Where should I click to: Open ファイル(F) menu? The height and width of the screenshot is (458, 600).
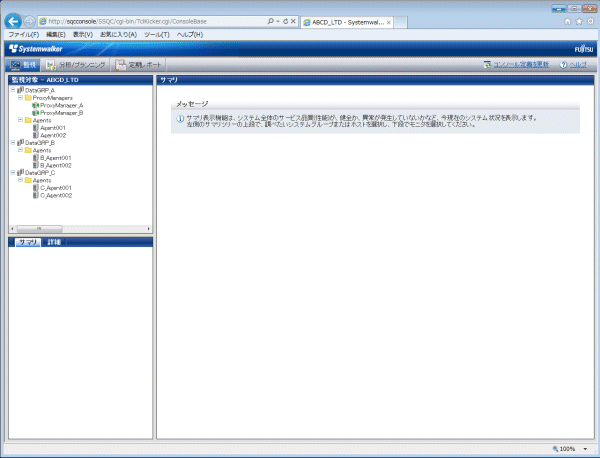(24, 34)
